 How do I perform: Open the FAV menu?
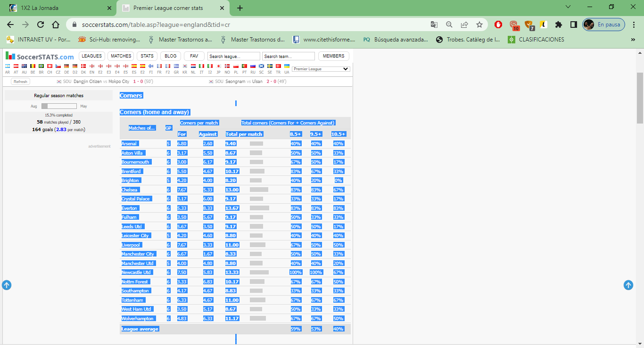[194, 56]
